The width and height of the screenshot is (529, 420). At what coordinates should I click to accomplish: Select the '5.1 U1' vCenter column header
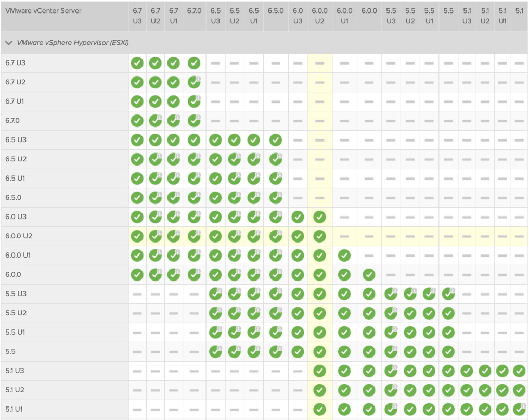pos(502,16)
